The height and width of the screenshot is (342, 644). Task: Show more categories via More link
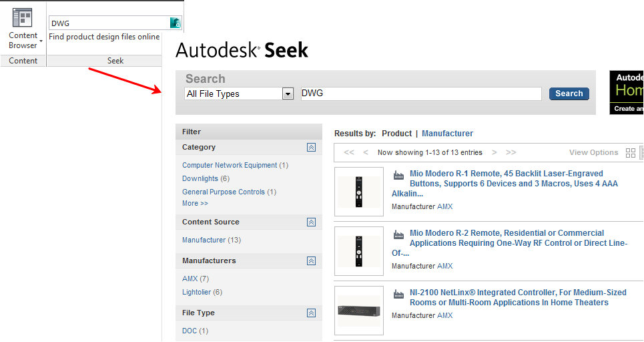tap(195, 203)
